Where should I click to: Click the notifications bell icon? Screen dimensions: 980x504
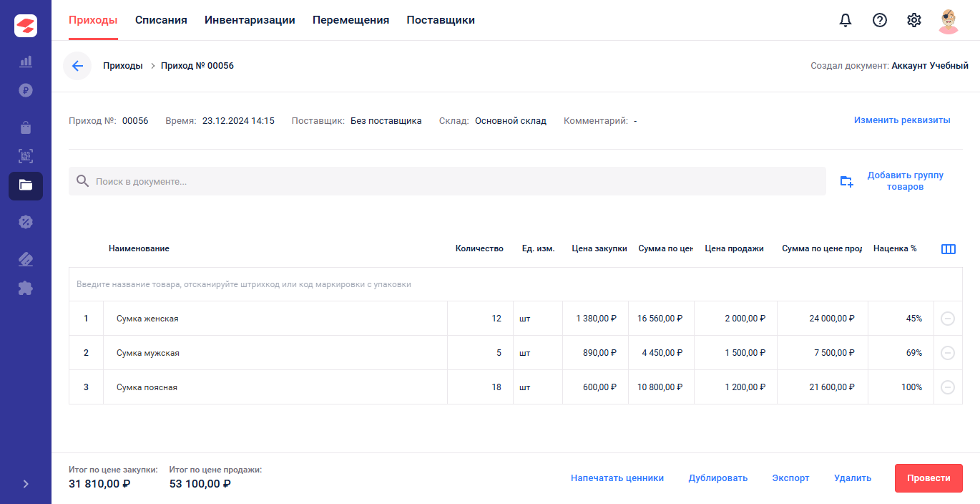[846, 20]
